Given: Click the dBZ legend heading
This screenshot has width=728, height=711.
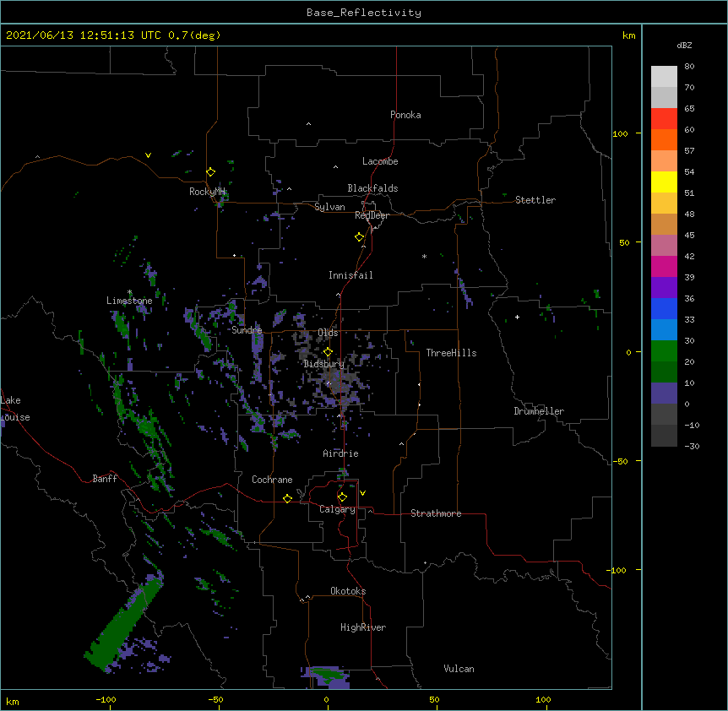Looking at the screenshot, I should click(684, 45).
